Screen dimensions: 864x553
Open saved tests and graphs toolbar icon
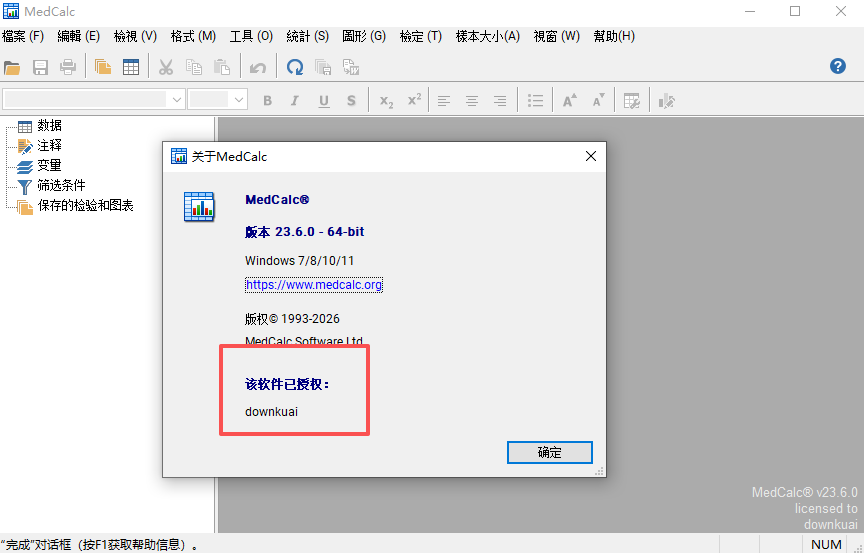point(102,68)
